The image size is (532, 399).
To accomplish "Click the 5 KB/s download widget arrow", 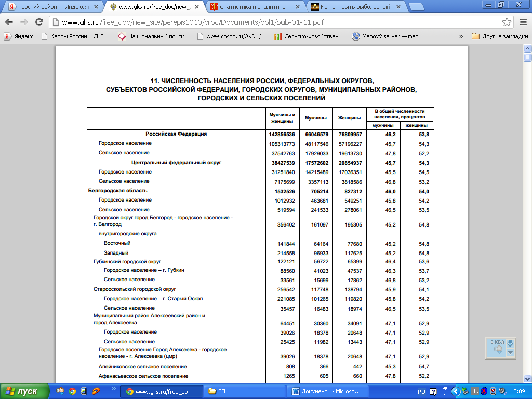I will (510, 343).
